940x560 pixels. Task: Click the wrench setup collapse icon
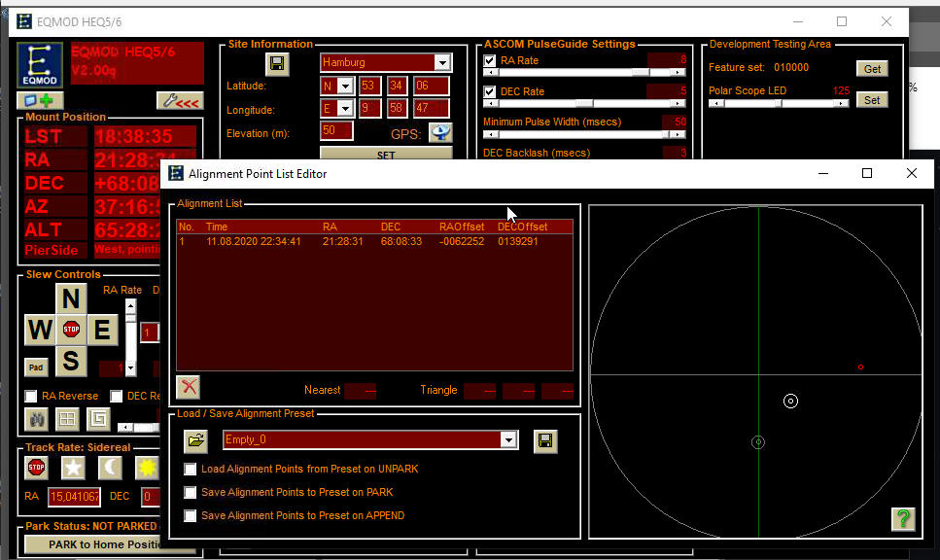coord(180,100)
